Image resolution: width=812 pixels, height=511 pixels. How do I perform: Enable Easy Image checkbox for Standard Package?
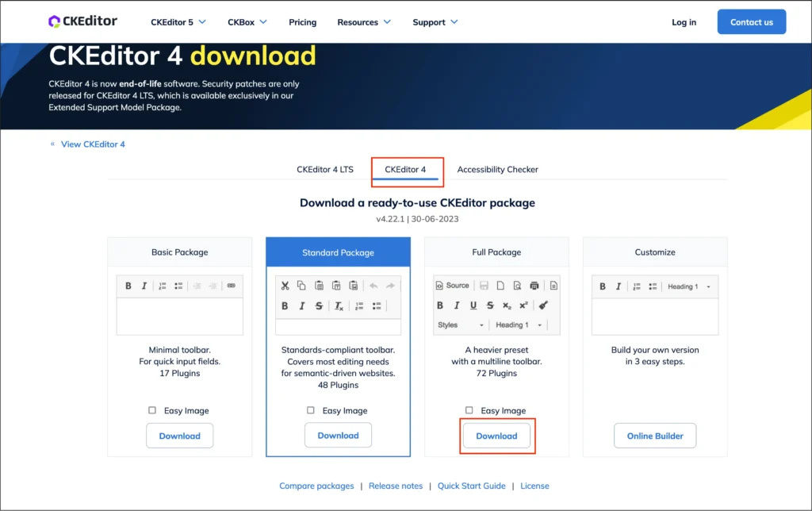(x=311, y=410)
